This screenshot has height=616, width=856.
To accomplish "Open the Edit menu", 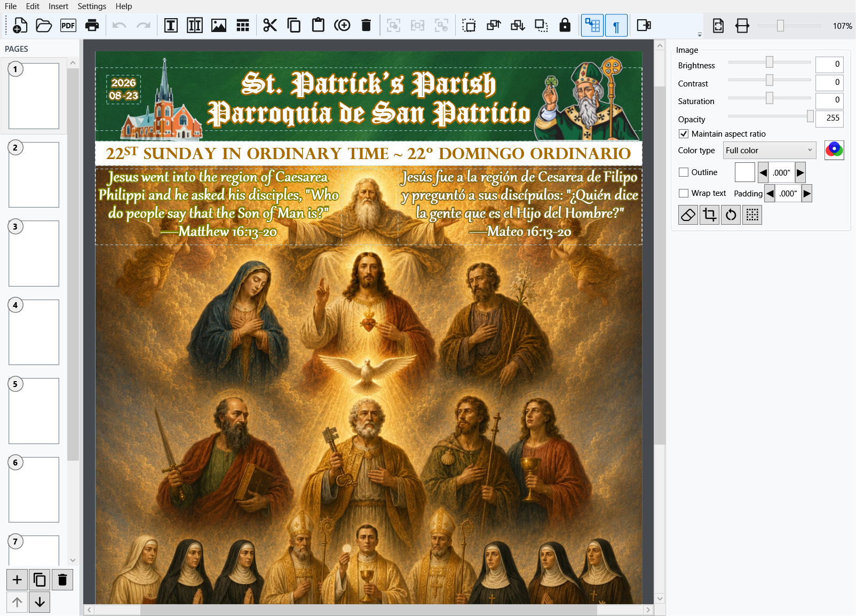I will [x=33, y=6].
